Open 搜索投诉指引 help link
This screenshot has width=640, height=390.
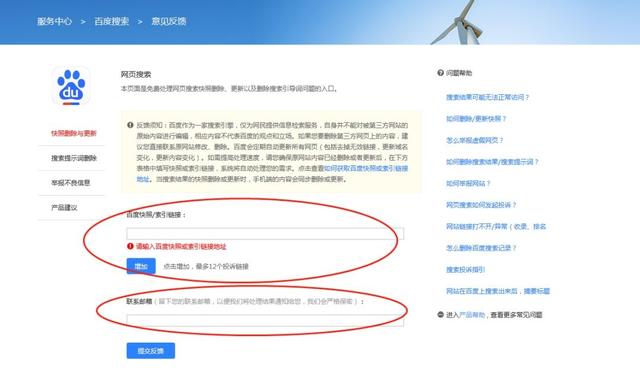[465, 270]
